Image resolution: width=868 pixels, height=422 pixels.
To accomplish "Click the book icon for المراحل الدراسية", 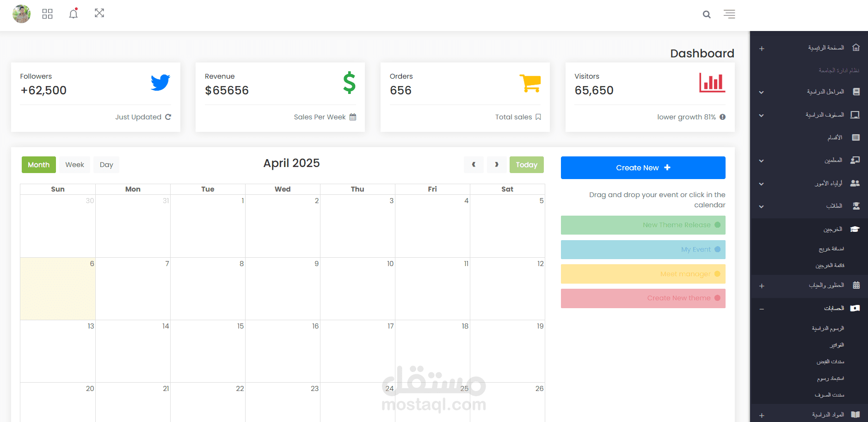I will [x=856, y=92].
